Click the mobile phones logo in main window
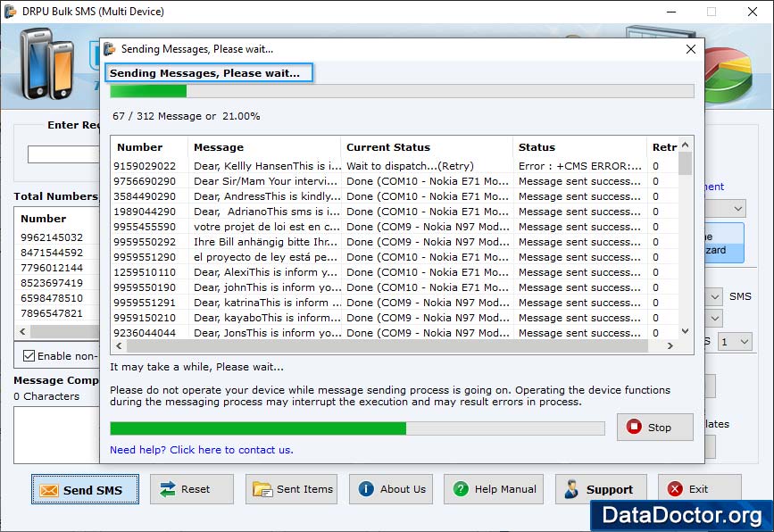 tap(46, 63)
